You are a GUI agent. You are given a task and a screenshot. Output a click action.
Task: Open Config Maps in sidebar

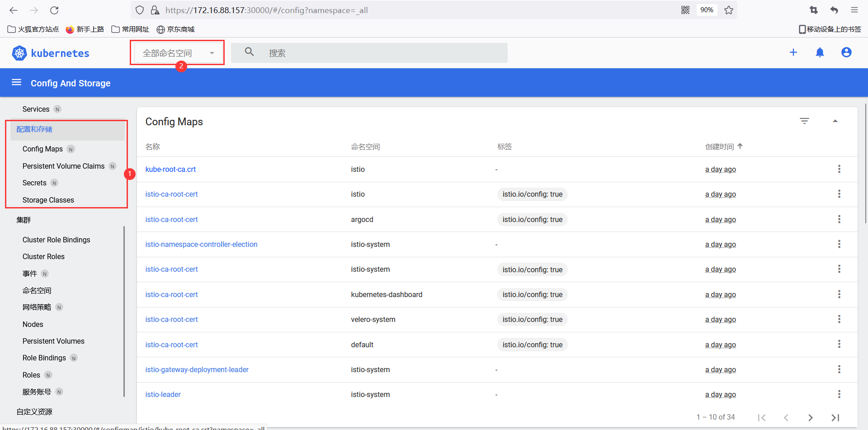click(x=43, y=149)
